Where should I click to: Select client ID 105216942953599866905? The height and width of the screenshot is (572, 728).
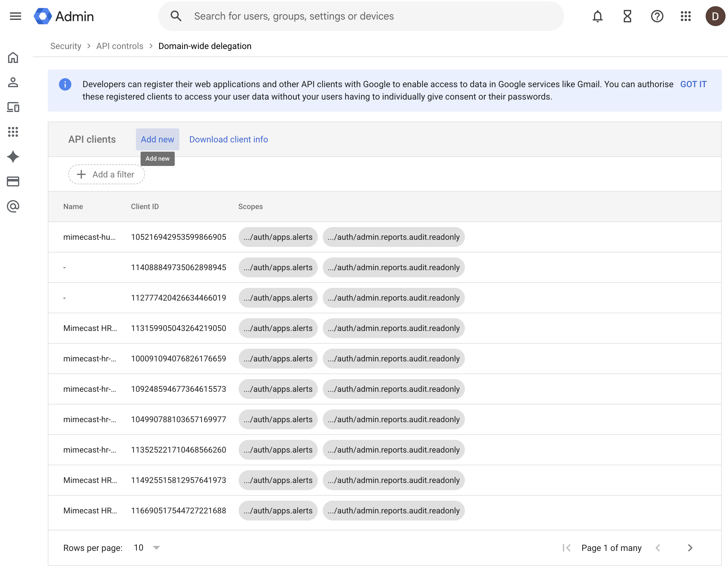(178, 237)
